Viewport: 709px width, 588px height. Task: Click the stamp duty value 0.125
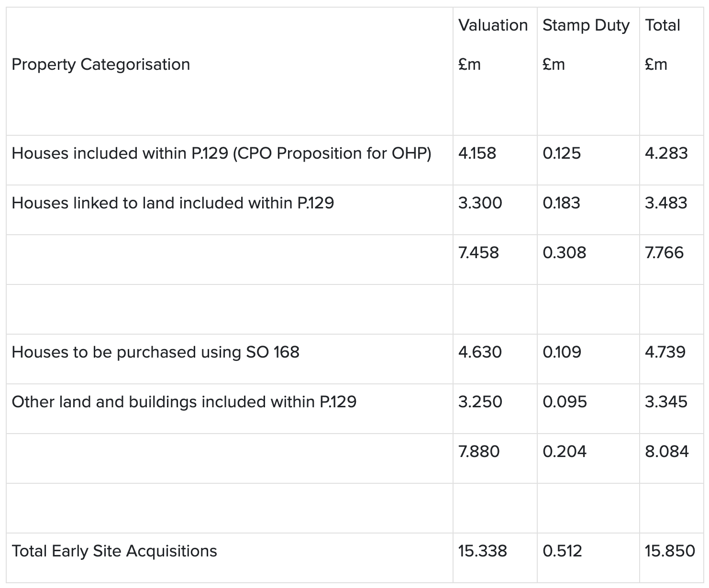pyautogui.click(x=562, y=153)
